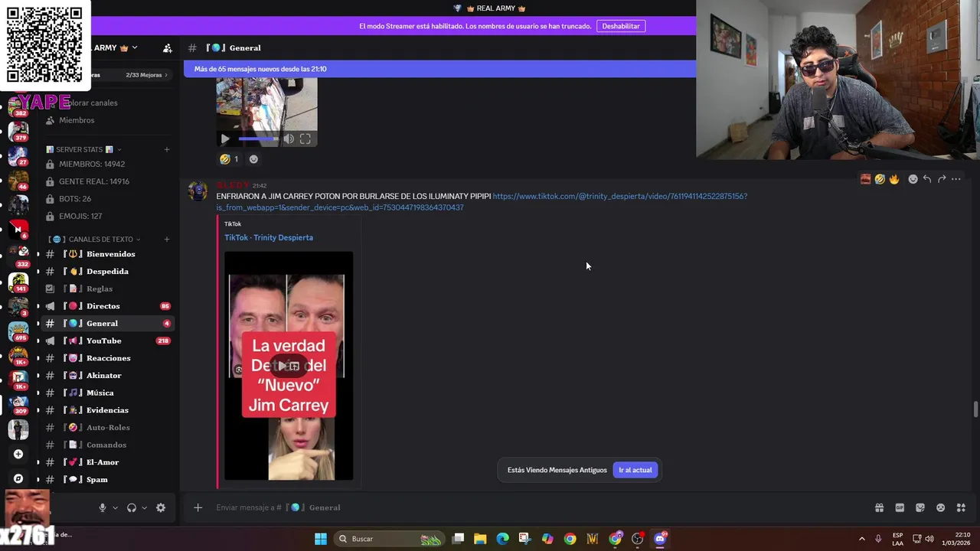
Task: Open the Despedida channel
Action: [108, 272]
